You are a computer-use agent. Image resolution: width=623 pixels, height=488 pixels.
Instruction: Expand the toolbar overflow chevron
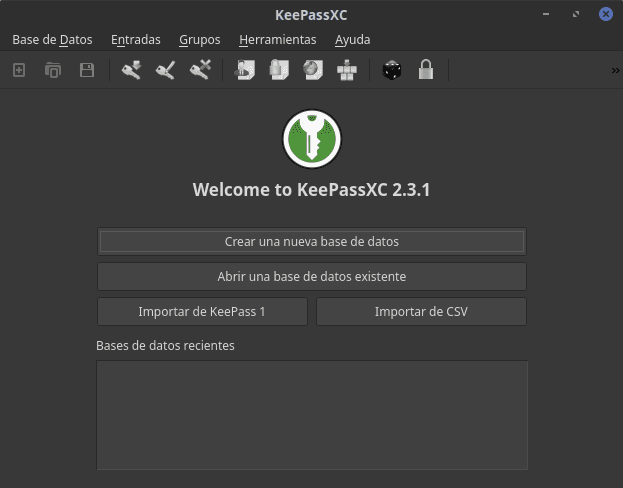(615, 70)
